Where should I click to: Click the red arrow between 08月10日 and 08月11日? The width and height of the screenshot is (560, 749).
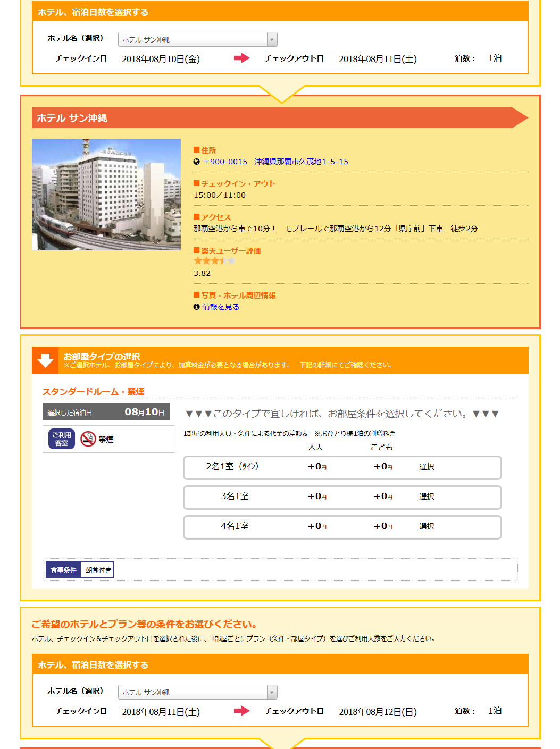coord(242,58)
